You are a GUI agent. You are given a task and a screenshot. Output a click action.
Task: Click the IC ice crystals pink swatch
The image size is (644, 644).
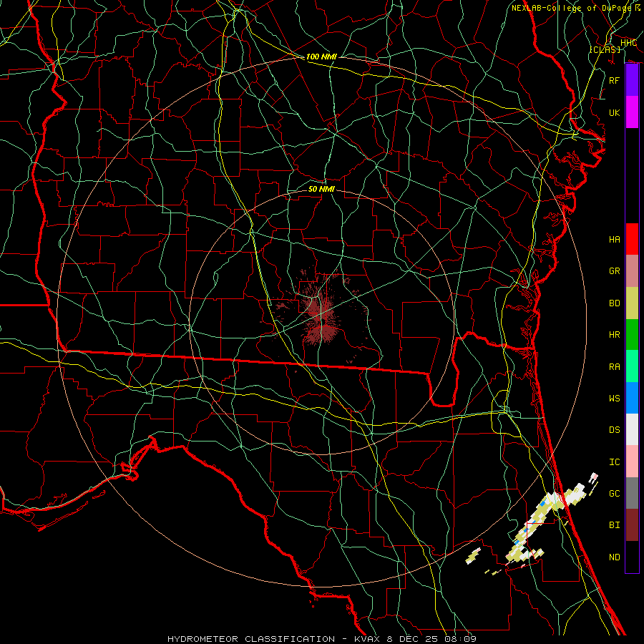(x=632, y=462)
